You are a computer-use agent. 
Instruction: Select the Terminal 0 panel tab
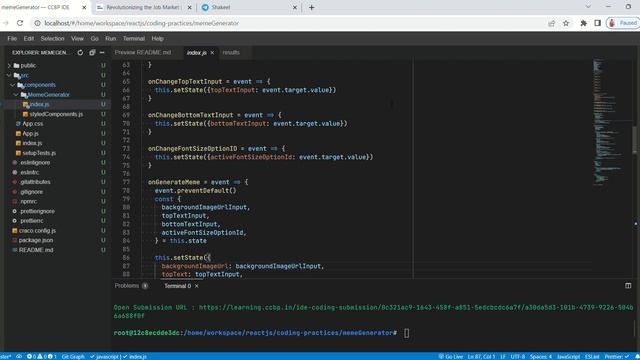178,286
